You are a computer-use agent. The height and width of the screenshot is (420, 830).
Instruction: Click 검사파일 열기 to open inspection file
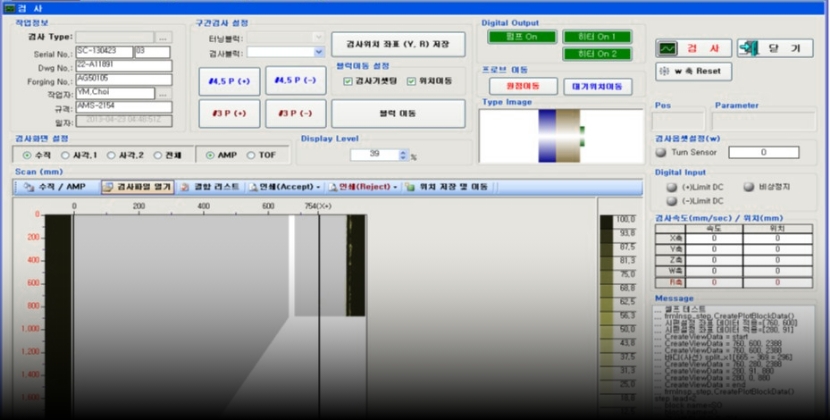tap(138, 187)
